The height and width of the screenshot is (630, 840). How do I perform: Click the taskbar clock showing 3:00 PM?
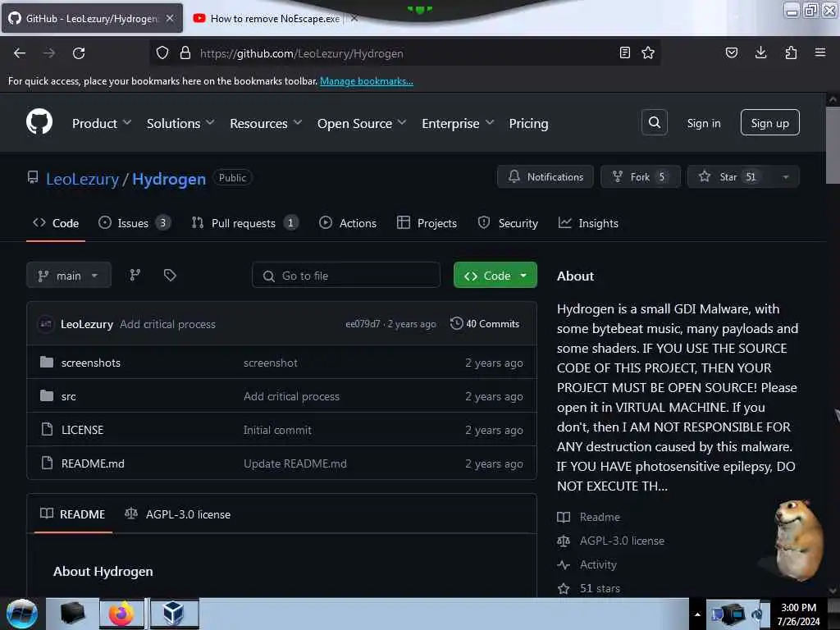click(798, 614)
